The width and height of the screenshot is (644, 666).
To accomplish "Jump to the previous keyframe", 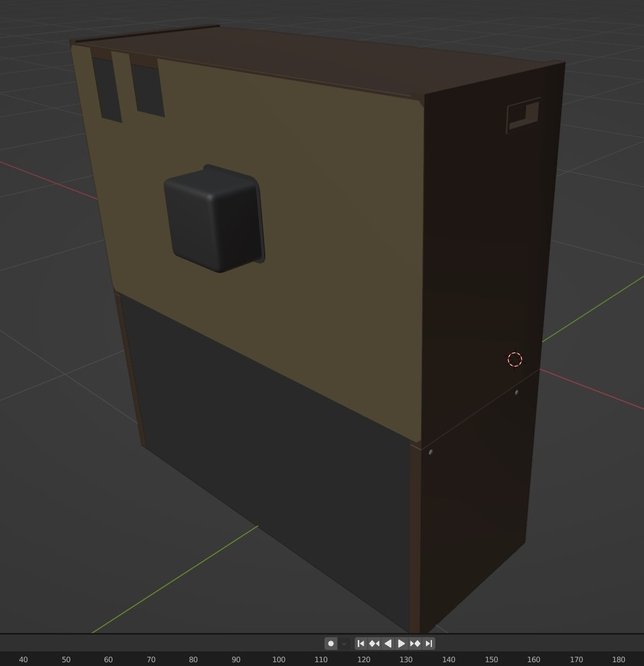I will click(x=374, y=643).
